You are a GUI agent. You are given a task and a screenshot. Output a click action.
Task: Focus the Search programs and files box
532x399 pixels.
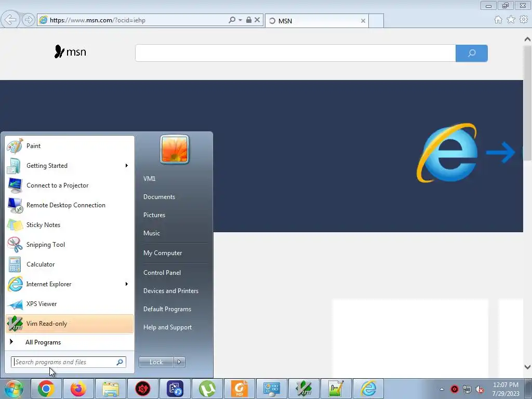click(69, 362)
